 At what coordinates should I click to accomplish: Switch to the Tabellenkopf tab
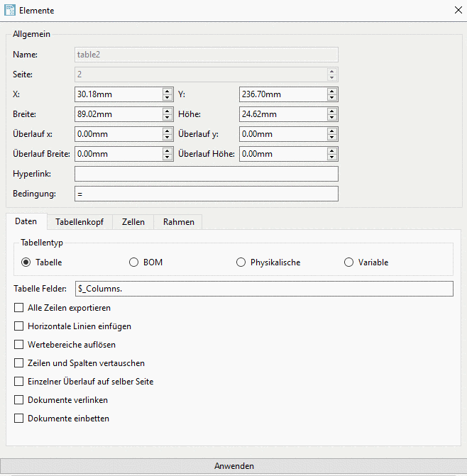click(x=79, y=222)
